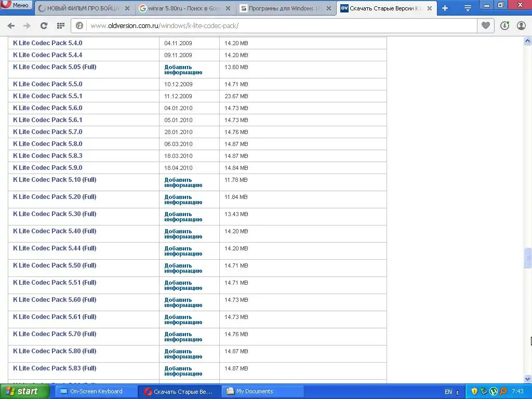Close the НОВЫЙ ФИЛЬМ ПРО БОЙЦА tab
The image size is (532, 399).
[x=127, y=8]
